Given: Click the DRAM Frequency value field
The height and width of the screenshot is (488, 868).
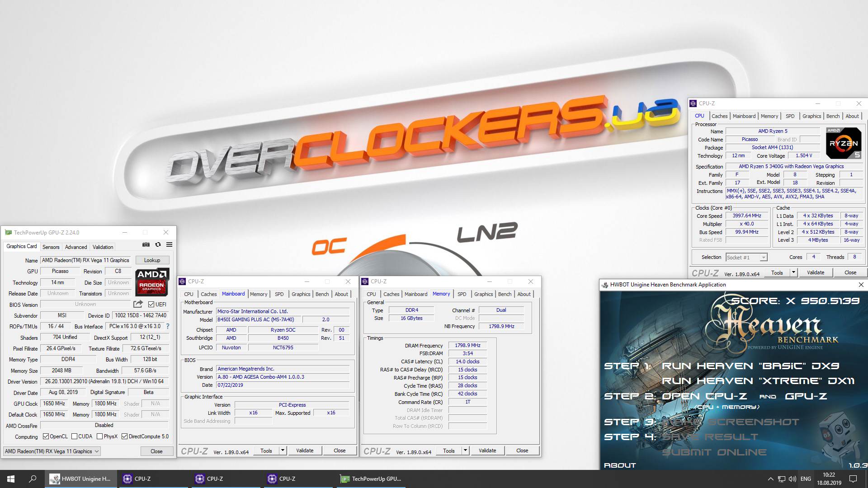Looking at the screenshot, I should [x=467, y=345].
